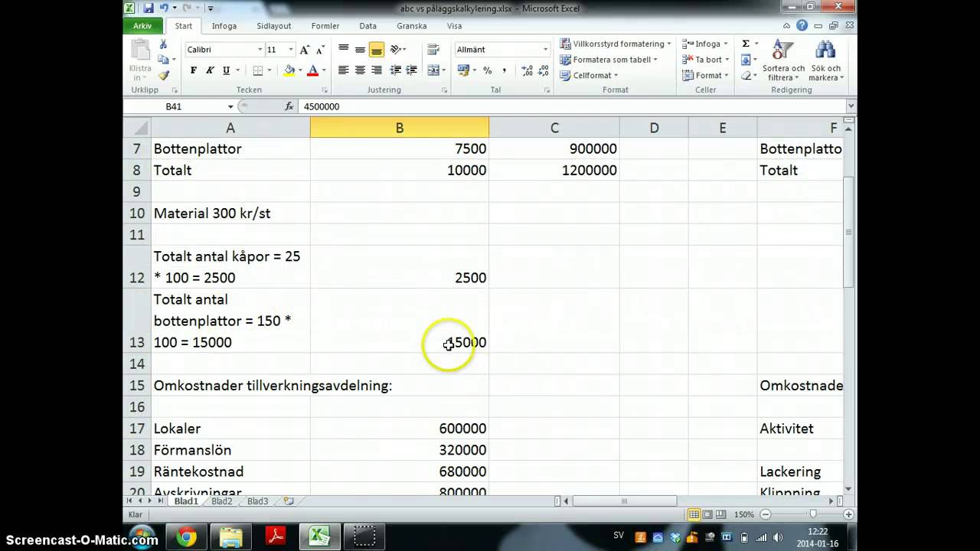Switch to Page Layout view button
980x551 pixels.
pos(708,514)
